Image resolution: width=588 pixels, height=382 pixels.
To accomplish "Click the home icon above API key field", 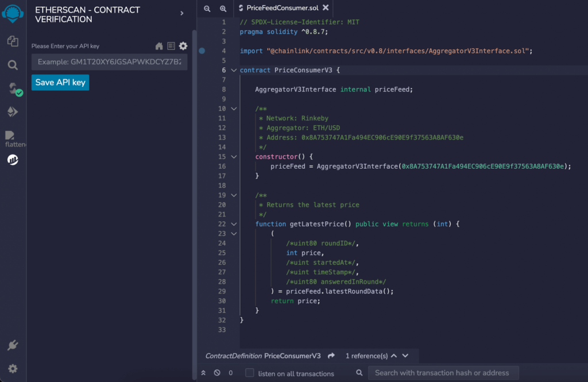I will (160, 45).
